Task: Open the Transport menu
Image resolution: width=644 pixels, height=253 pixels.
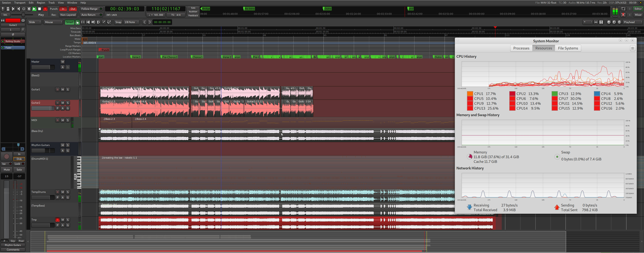Action: (20, 2)
